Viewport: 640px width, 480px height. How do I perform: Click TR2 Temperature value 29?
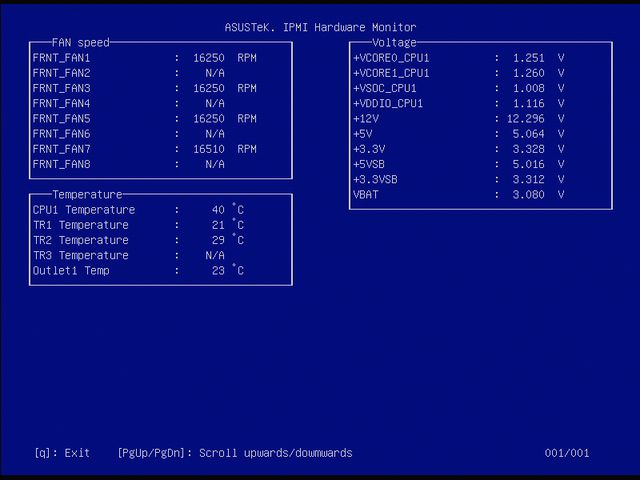pos(218,240)
